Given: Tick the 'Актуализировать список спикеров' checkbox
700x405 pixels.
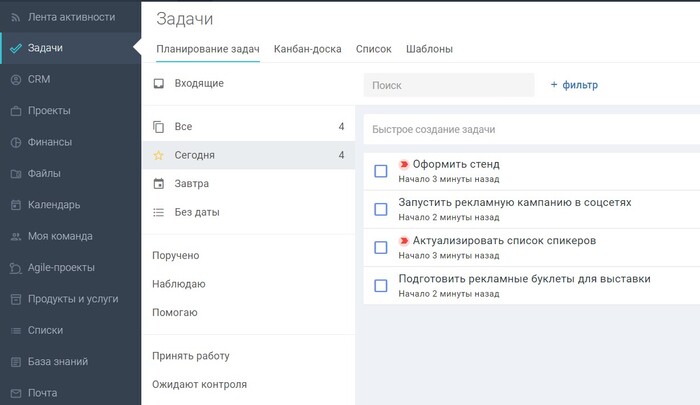Looking at the screenshot, I should (x=380, y=247).
